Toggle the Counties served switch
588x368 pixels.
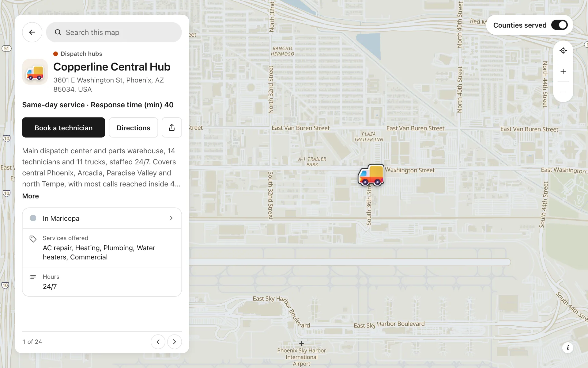pos(560,25)
